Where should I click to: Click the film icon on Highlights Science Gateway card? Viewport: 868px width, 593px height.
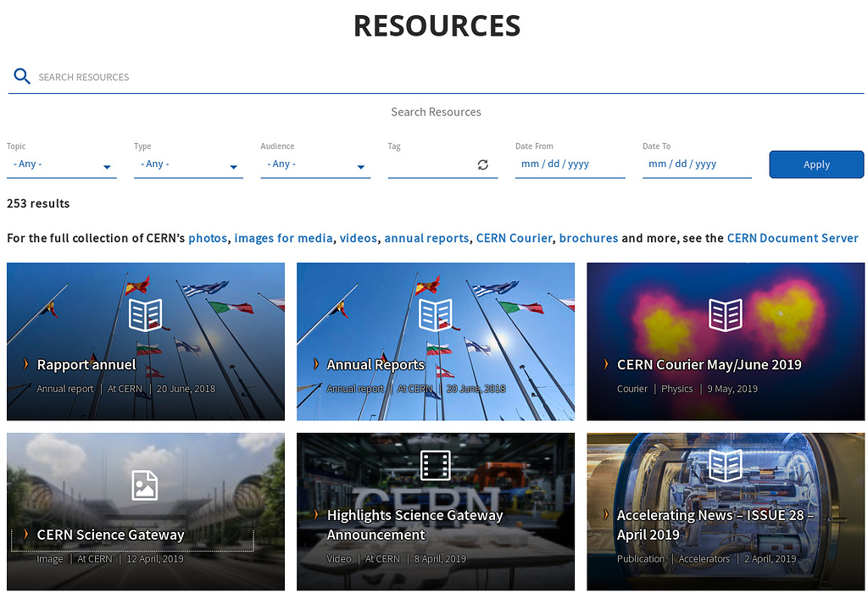pos(436,463)
